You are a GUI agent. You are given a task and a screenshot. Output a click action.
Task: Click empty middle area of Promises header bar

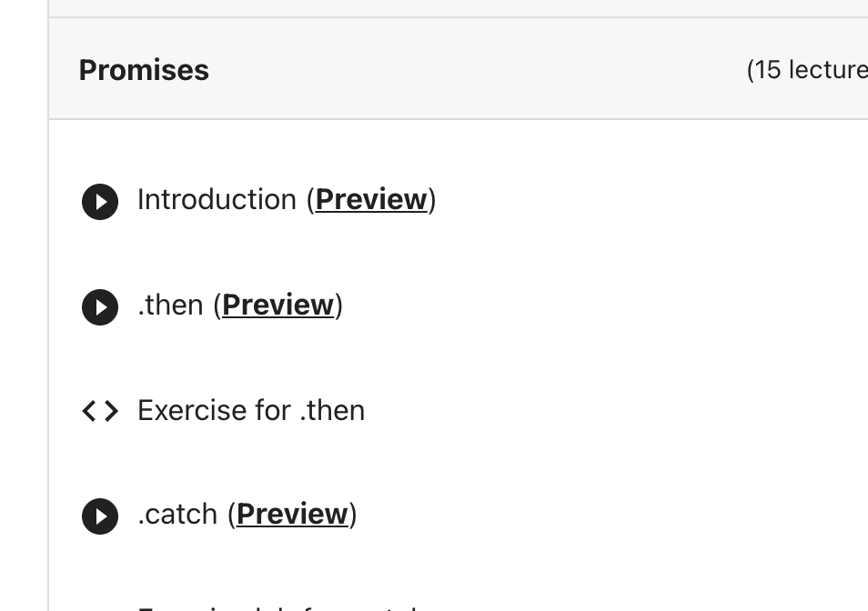tap(476, 68)
